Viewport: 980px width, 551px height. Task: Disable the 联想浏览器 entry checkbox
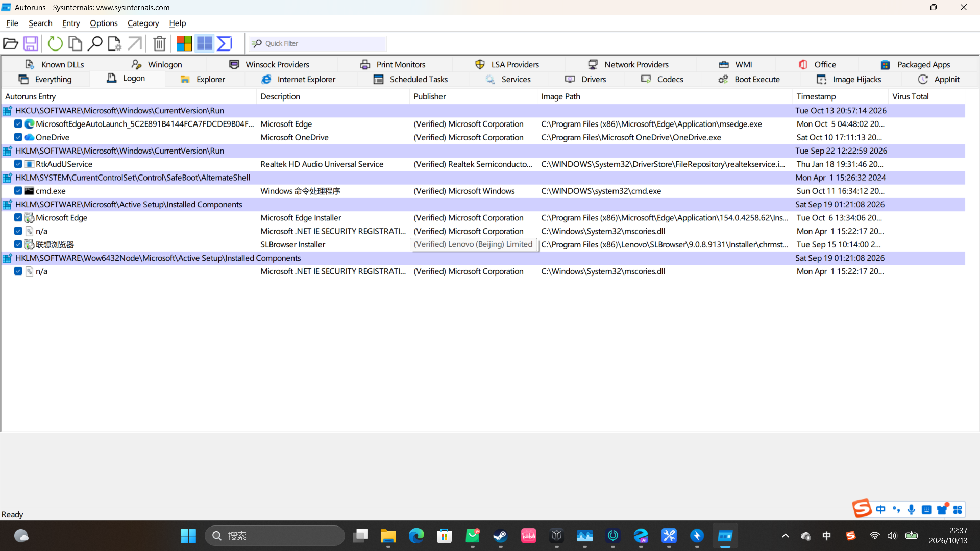[18, 244]
